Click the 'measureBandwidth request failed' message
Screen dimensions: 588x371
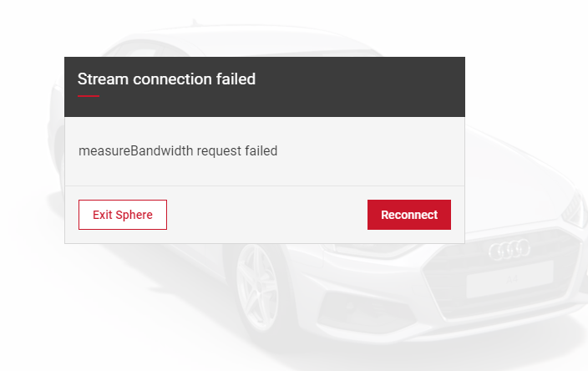(178, 150)
